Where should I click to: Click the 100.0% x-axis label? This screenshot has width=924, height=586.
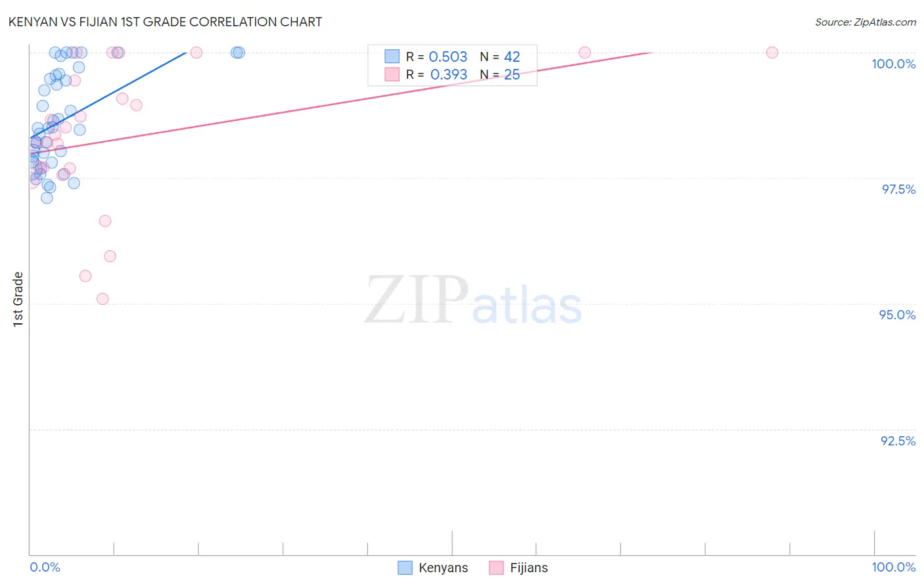click(894, 567)
